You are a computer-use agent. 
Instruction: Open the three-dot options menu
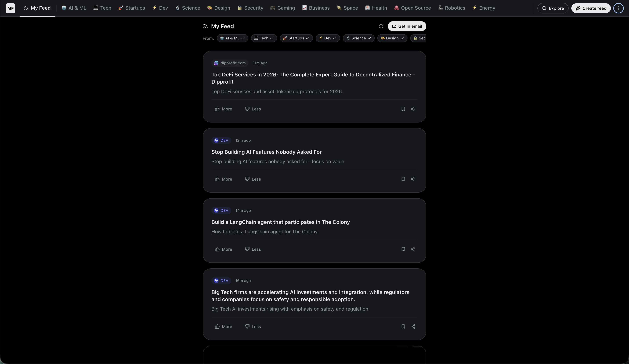pyautogui.click(x=618, y=8)
